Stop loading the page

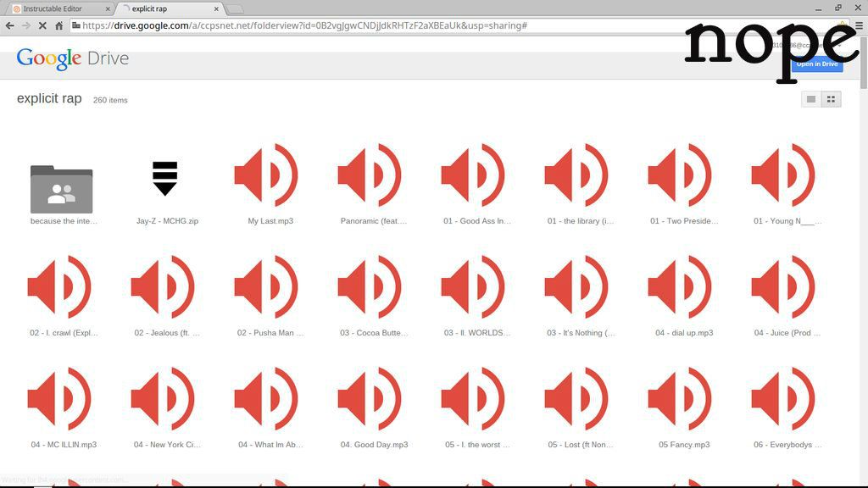pyautogui.click(x=42, y=25)
